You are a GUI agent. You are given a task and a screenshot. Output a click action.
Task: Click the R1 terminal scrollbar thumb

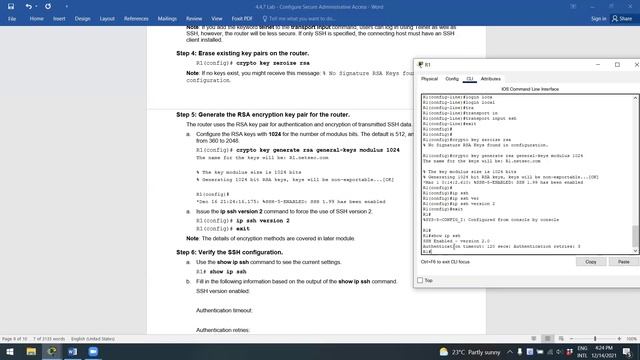[x=636, y=236]
